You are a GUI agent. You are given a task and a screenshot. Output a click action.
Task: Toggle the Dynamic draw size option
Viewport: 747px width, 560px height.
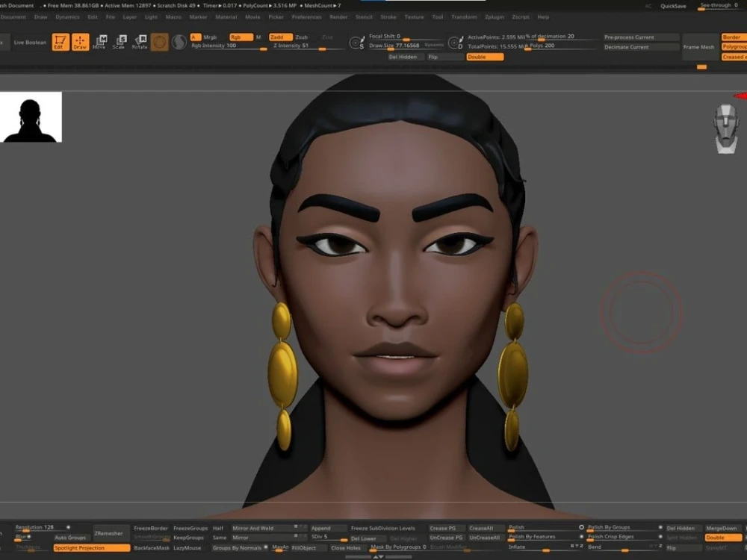[x=433, y=46]
